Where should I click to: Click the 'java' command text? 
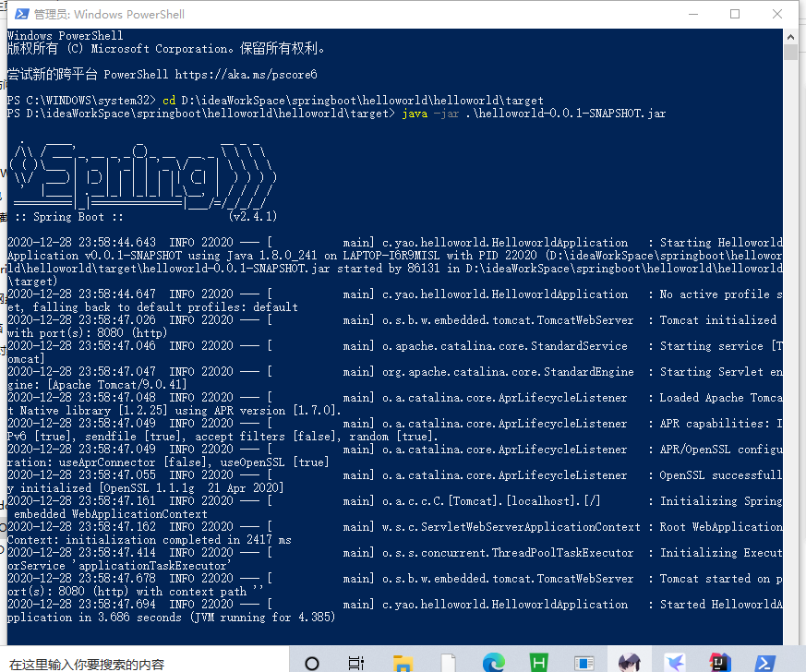pyautogui.click(x=415, y=114)
